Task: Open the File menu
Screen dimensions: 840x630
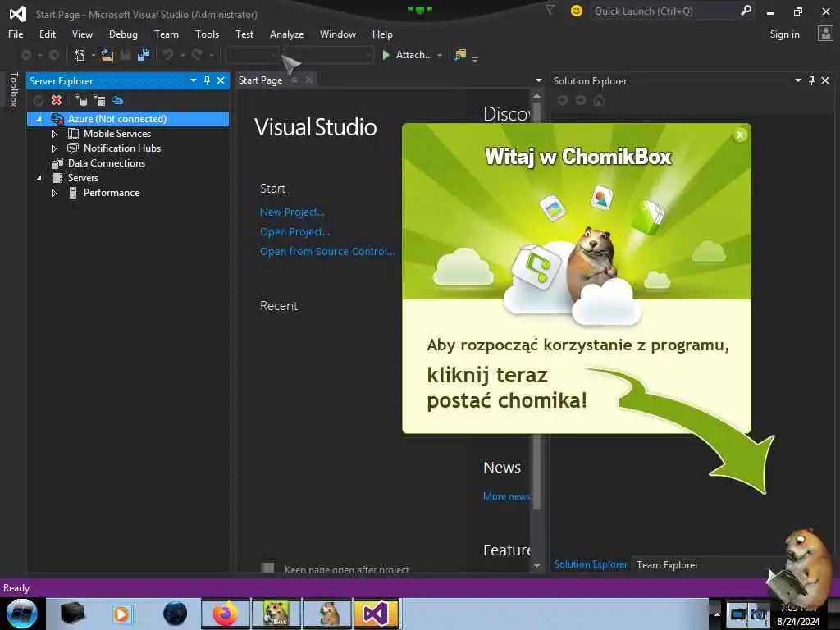Action: point(16,34)
